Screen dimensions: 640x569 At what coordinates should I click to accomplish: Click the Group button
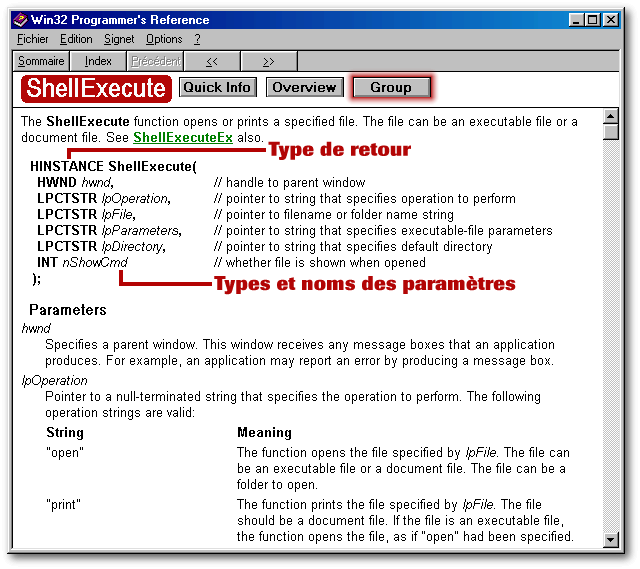(x=391, y=87)
